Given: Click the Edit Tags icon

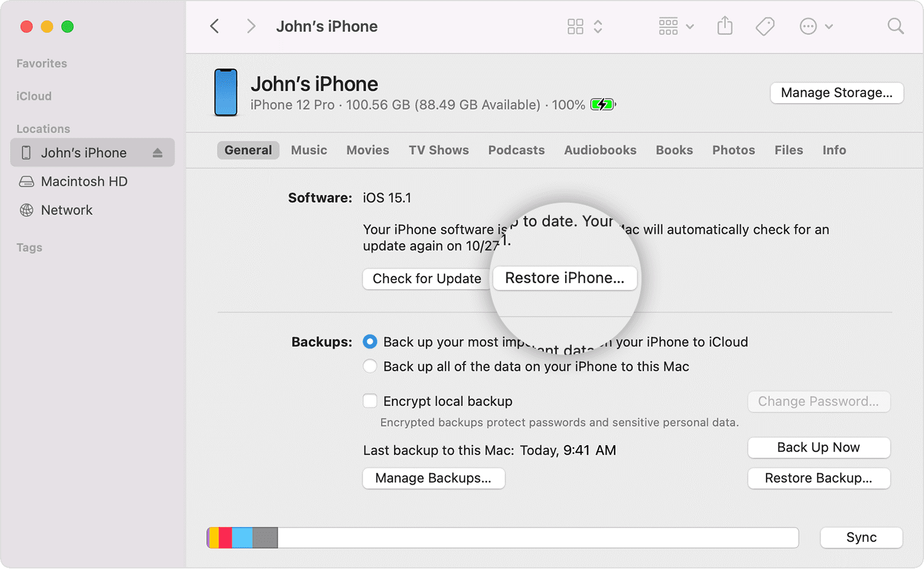Looking at the screenshot, I should click(765, 26).
